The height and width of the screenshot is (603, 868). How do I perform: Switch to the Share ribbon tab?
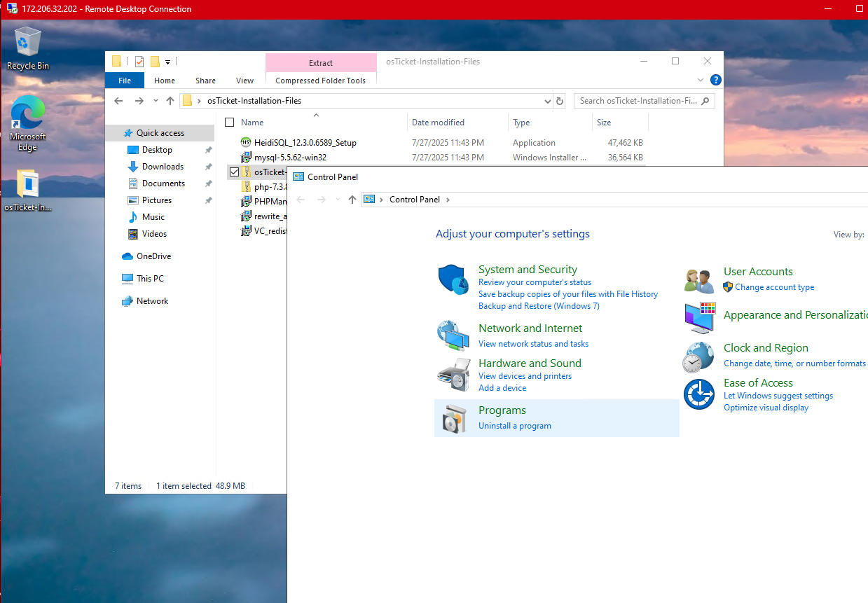click(205, 81)
